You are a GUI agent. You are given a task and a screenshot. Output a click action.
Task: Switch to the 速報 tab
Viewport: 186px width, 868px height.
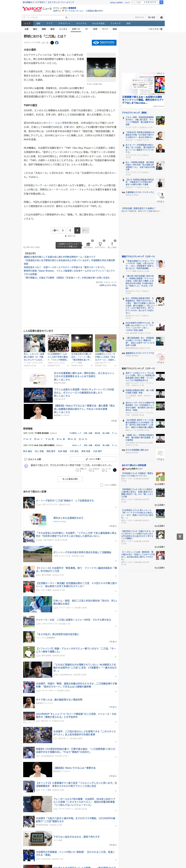coord(38,24)
